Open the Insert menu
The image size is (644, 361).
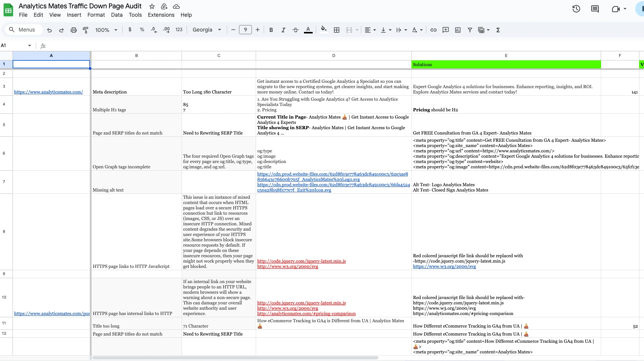click(x=74, y=15)
